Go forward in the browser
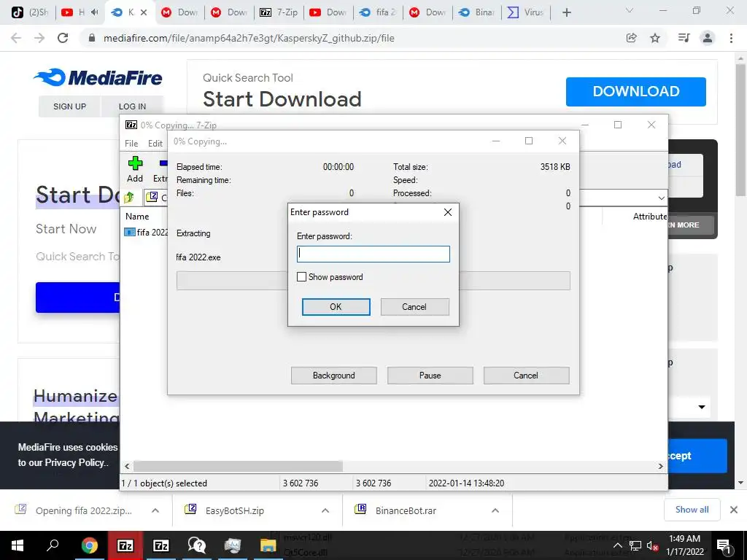The width and height of the screenshot is (747, 560). [x=39, y=38]
